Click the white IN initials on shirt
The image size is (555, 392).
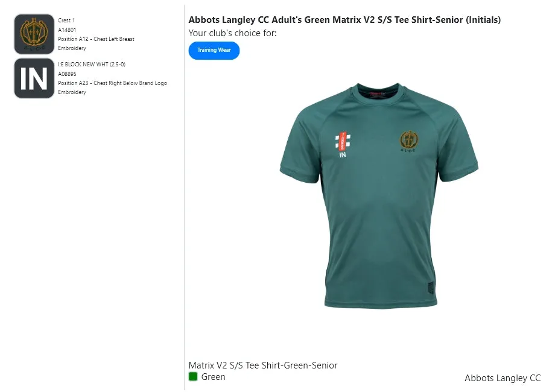[x=343, y=155]
